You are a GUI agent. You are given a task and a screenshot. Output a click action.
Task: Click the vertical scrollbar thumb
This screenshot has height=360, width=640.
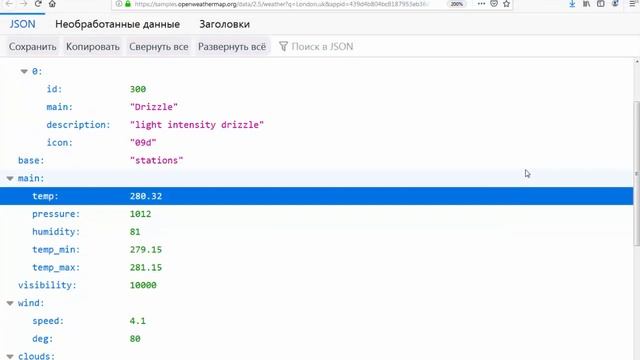click(637, 173)
